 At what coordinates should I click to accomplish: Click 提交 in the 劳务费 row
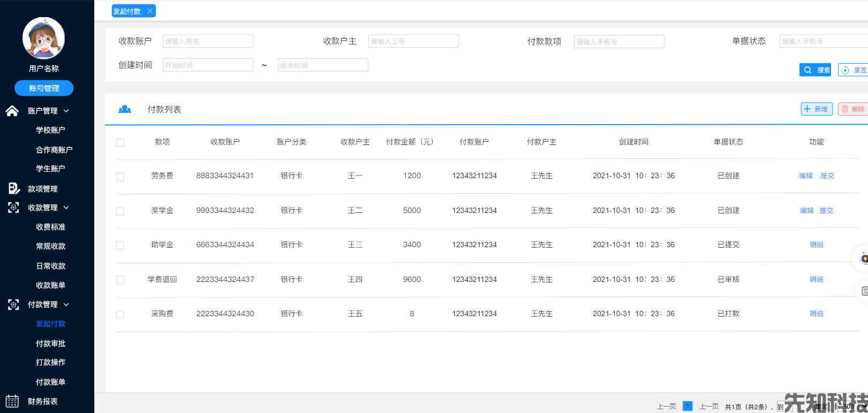(x=827, y=175)
